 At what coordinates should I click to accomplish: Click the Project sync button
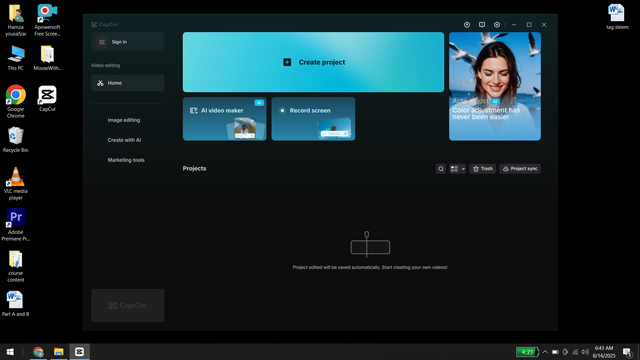pyautogui.click(x=520, y=169)
